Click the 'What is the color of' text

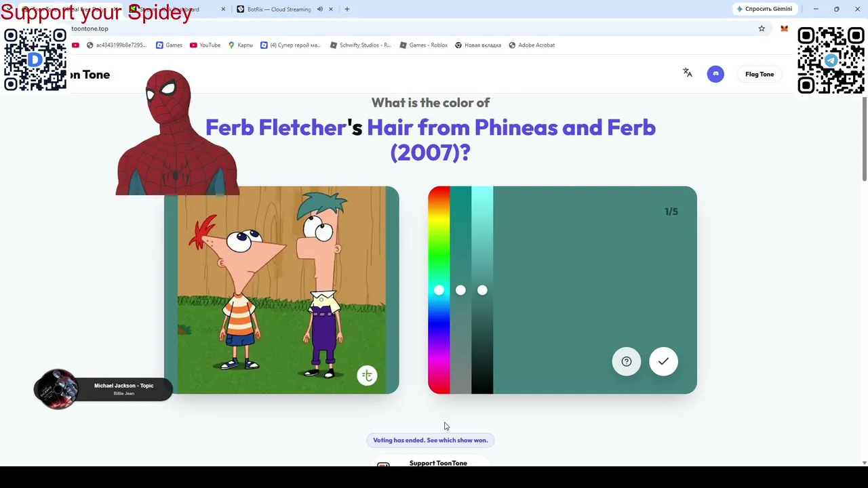[431, 102]
